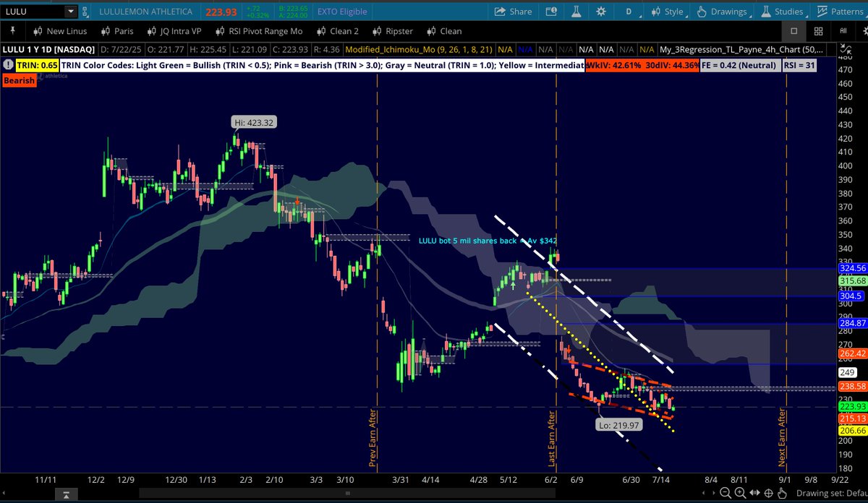Image resolution: width=868 pixels, height=503 pixels.
Task: Click the Last Earn After marker line
Action: tap(556, 275)
